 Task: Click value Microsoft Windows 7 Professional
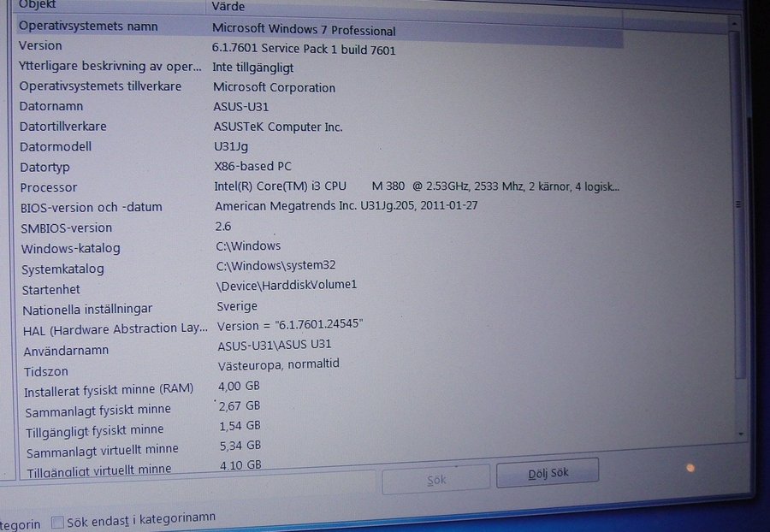pos(304,29)
